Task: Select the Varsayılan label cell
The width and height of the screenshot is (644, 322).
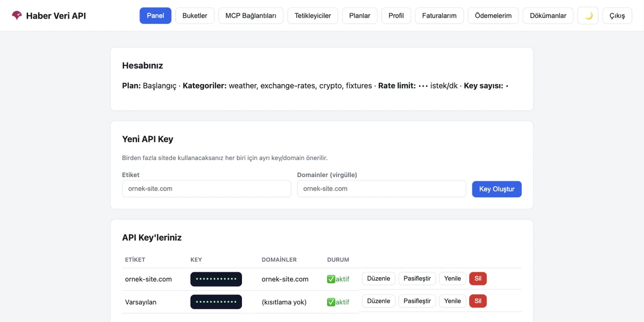Action: pos(141,302)
